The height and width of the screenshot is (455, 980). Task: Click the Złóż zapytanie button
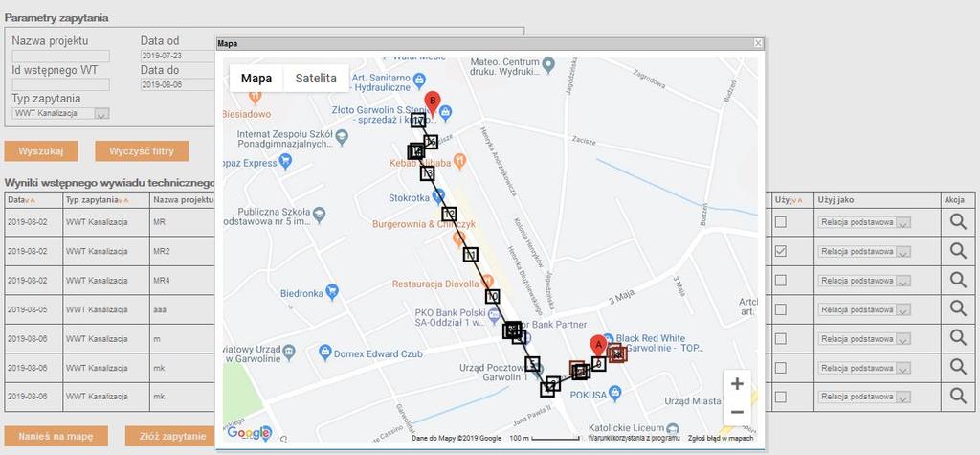click(x=170, y=436)
